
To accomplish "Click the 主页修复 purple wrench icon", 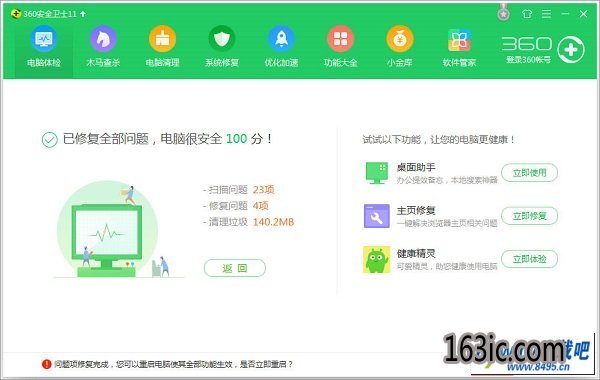I will point(377,216).
